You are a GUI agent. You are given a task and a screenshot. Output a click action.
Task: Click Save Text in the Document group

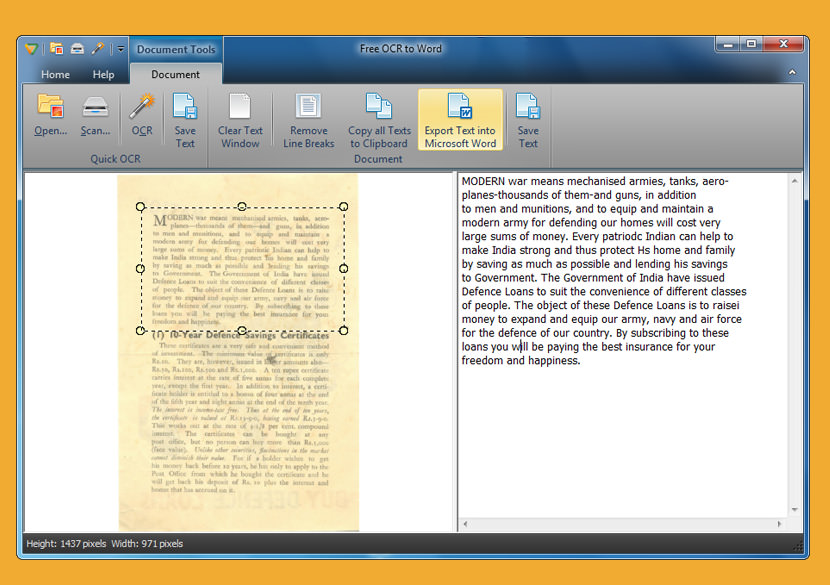click(528, 121)
